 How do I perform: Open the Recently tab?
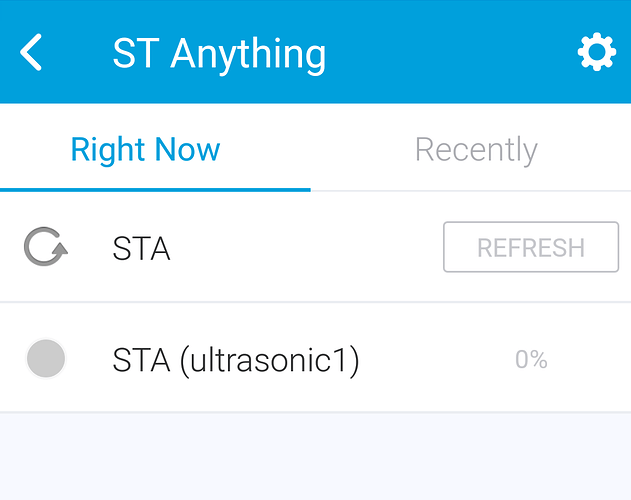(476, 150)
